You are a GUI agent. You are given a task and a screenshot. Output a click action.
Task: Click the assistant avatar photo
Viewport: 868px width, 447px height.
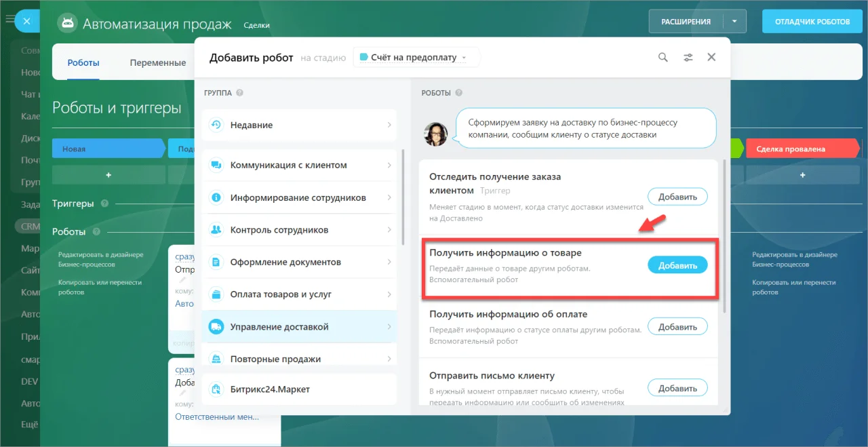tap(436, 134)
